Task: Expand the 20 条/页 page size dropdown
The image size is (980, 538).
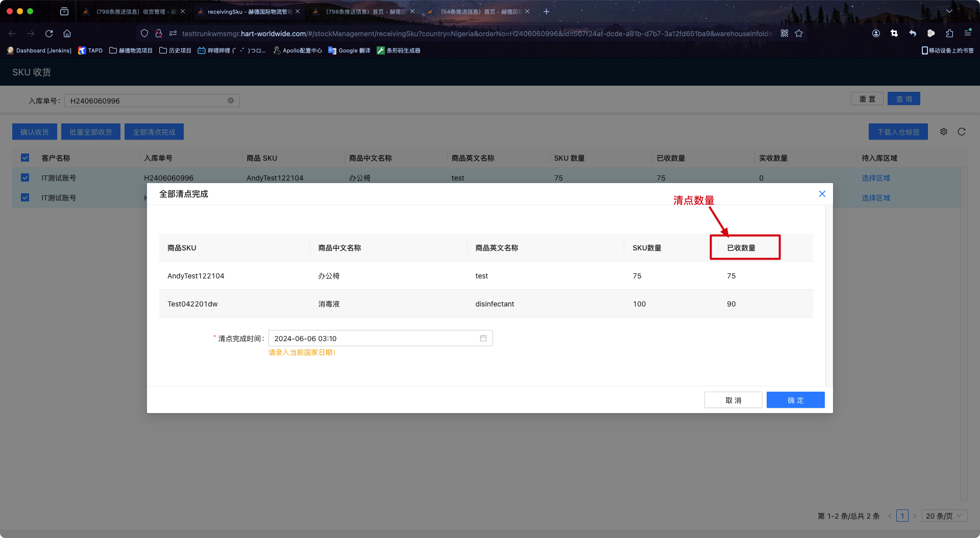Action: (x=944, y=516)
